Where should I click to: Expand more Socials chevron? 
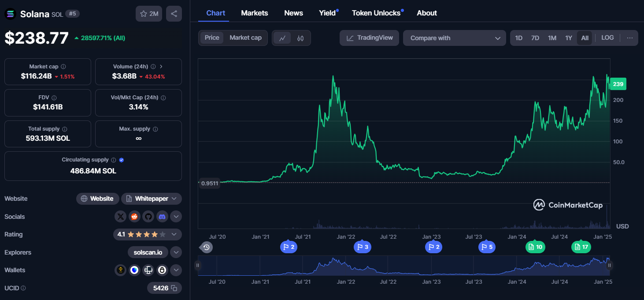coord(176,217)
